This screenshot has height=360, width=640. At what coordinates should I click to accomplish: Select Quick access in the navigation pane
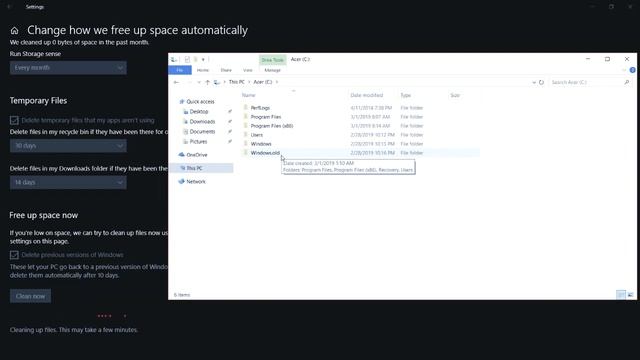click(200, 102)
